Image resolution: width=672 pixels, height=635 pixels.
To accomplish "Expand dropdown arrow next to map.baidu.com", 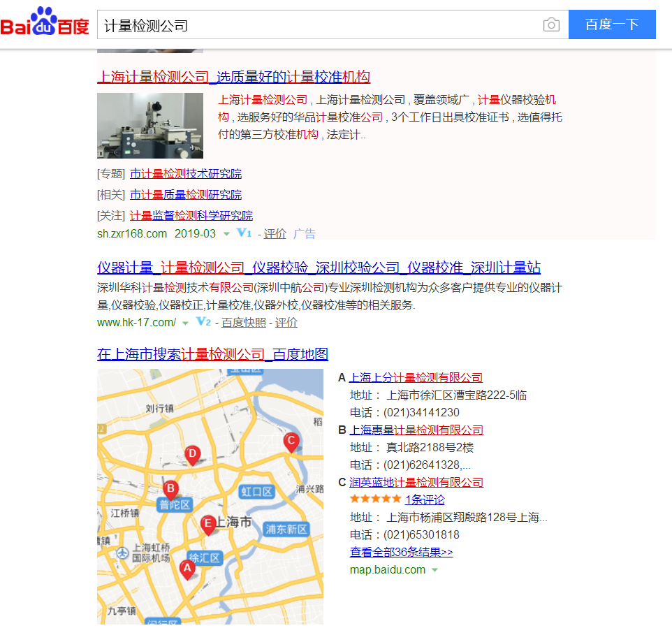I will [435, 570].
